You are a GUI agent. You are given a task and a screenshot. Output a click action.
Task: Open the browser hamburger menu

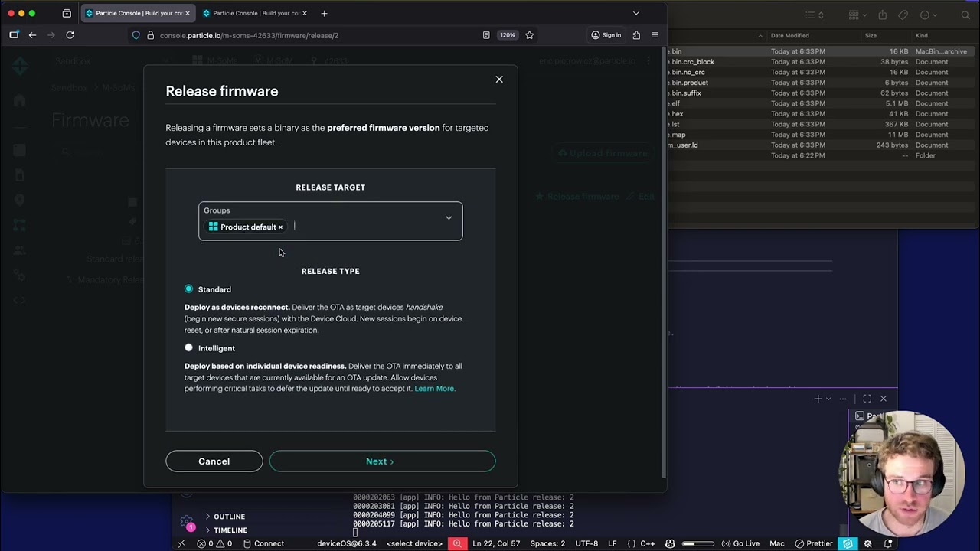655,35
